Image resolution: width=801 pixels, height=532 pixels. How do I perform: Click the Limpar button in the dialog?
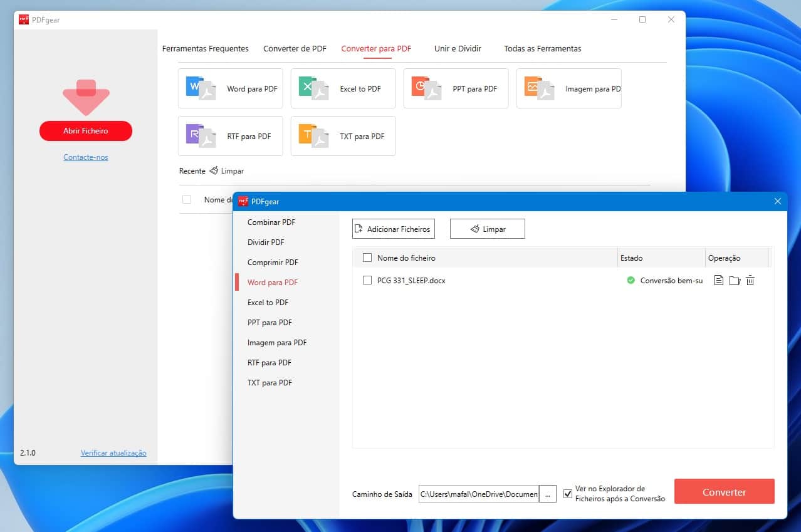(x=487, y=229)
